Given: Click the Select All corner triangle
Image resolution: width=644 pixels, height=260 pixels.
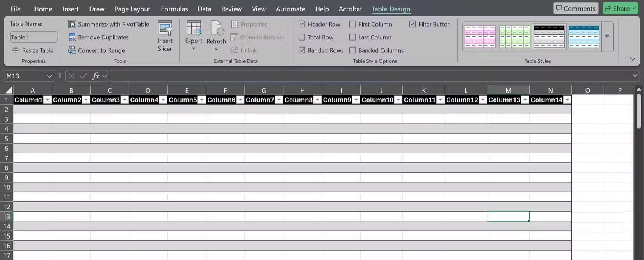Looking at the screenshot, I should (x=9, y=90).
